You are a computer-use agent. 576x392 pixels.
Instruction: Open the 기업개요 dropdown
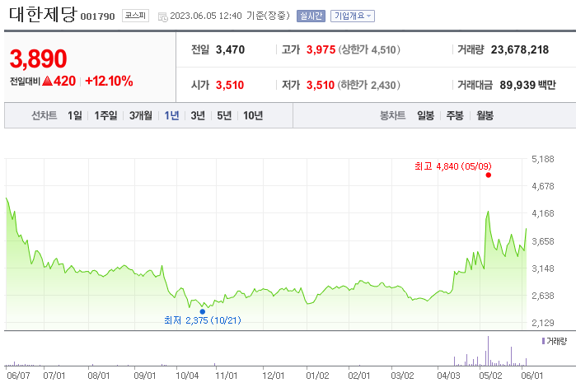pyautogui.click(x=353, y=16)
